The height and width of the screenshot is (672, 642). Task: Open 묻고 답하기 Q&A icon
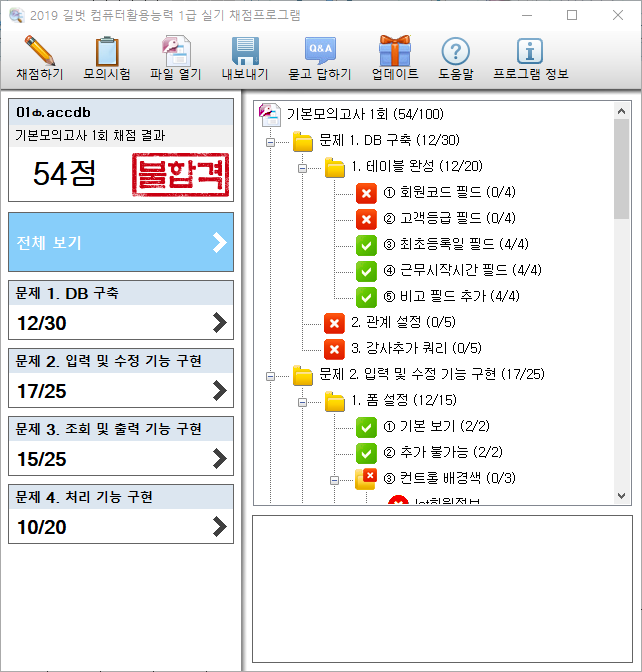319,52
